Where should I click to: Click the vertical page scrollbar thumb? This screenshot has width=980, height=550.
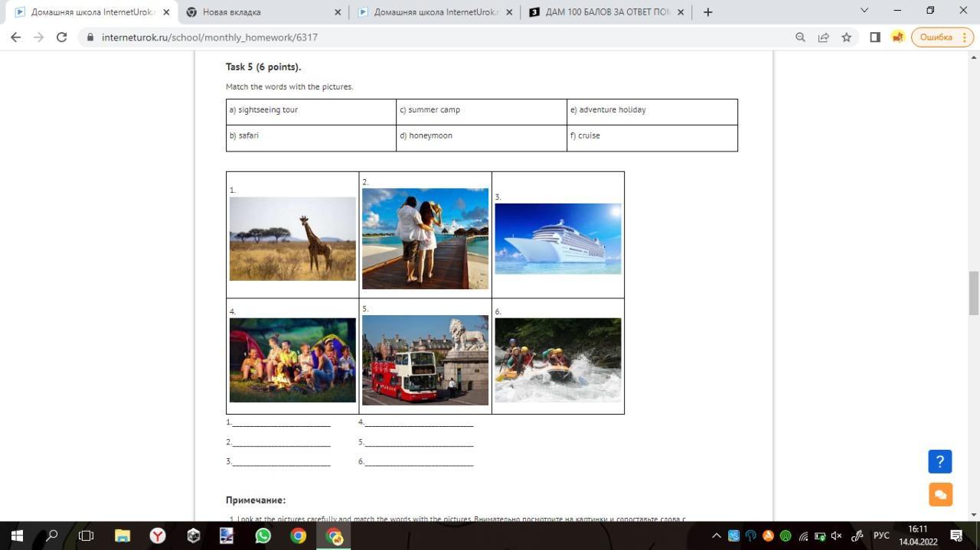coord(974,292)
